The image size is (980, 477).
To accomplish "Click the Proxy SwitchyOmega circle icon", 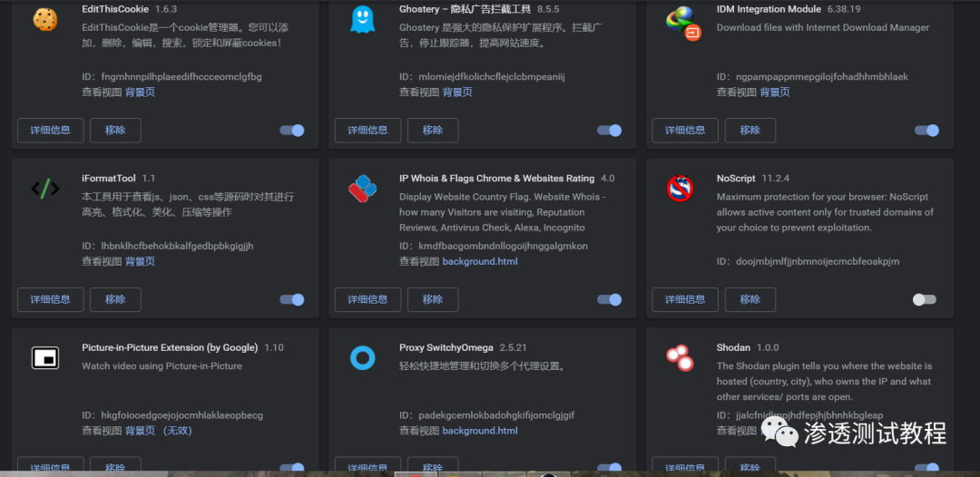I will (362, 357).
